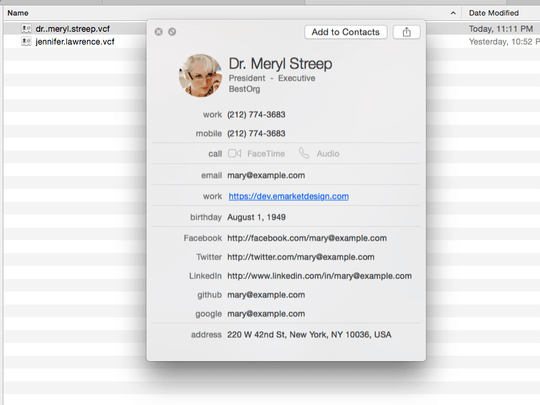This screenshot has height=405, width=540.
Task: Click the sort direction arrow in Name column
Action: click(453, 13)
